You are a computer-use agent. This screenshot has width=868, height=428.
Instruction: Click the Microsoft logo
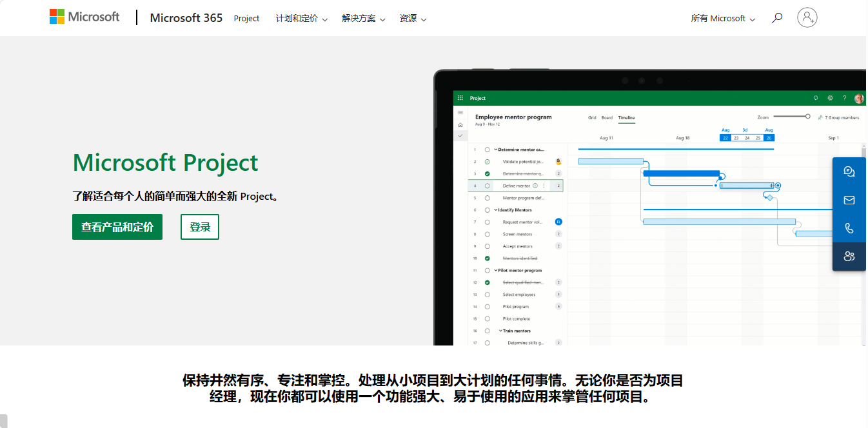[84, 17]
